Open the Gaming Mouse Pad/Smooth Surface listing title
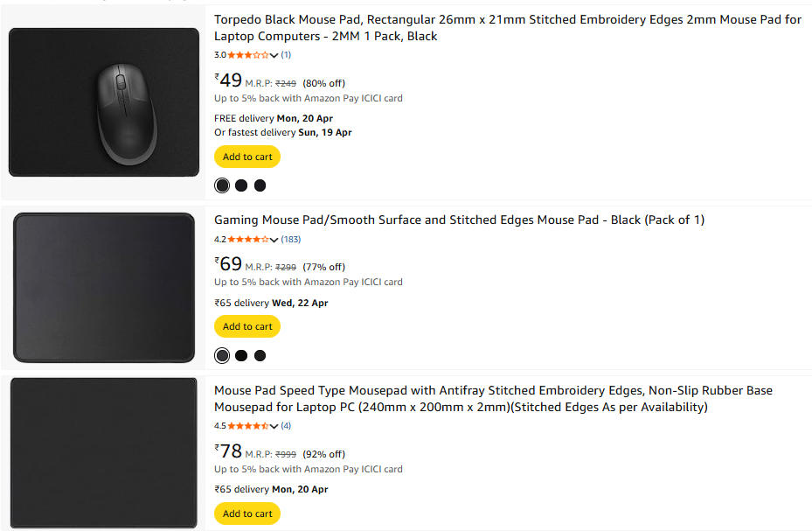 [x=459, y=220]
